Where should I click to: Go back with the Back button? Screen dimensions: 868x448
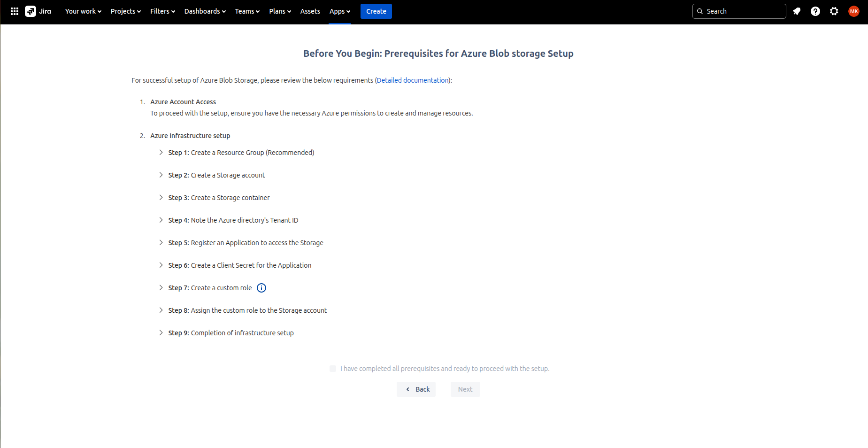(x=416, y=389)
